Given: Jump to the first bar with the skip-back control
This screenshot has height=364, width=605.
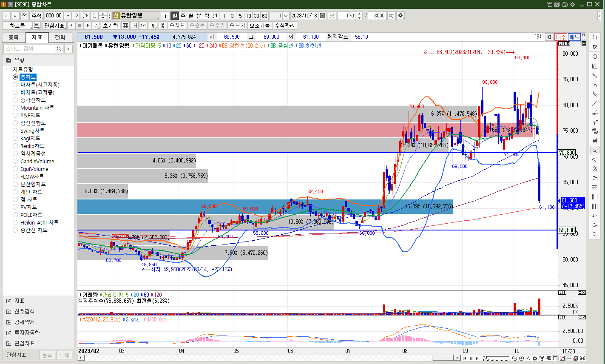Looking at the screenshot, I should click(464, 358).
